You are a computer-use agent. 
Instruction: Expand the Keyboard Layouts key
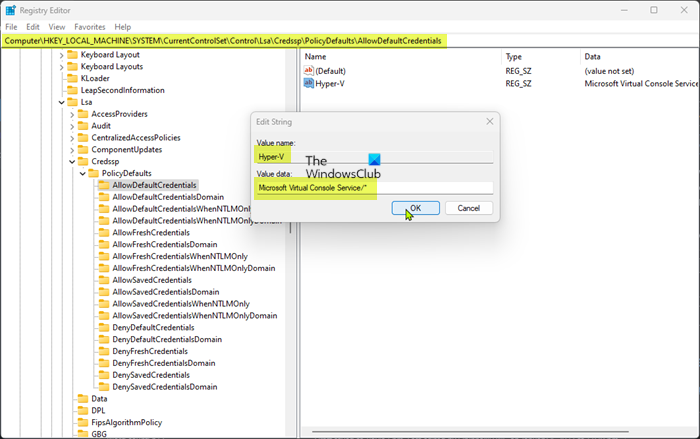tap(62, 67)
